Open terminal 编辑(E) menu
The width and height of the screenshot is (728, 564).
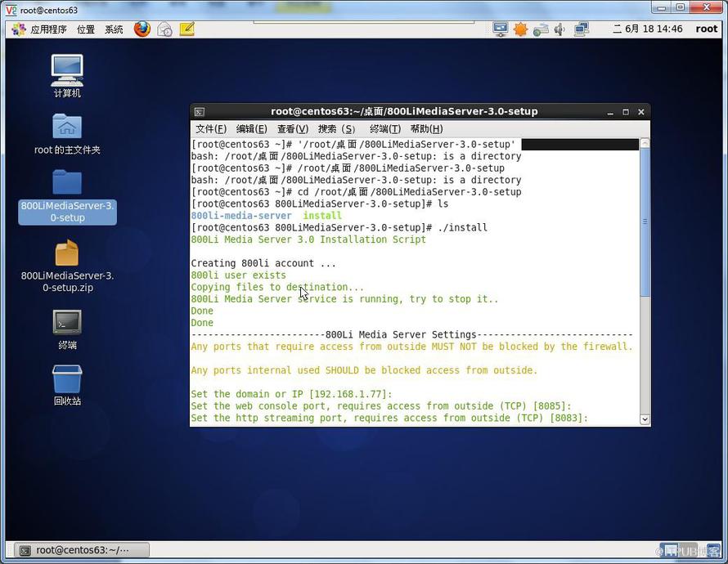(x=251, y=129)
